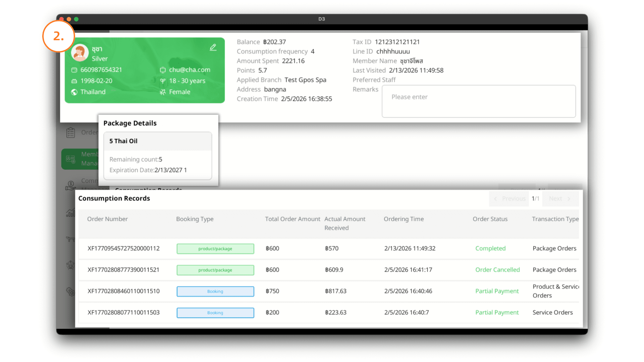Open the Commission Management hand-coin icon

[70, 185]
